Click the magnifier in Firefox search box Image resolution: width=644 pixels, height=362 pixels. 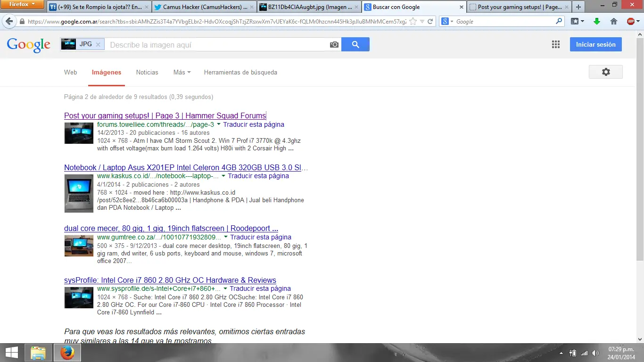click(x=559, y=21)
